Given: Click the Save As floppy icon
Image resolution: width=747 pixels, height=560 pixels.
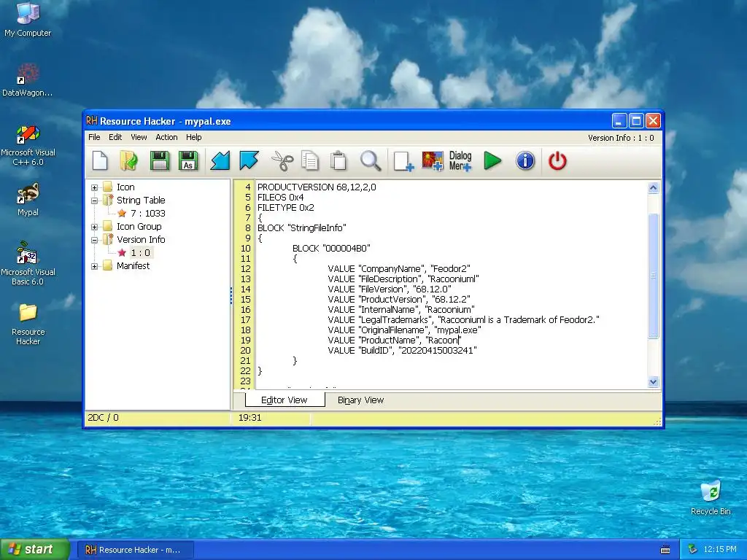Looking at the screenshot, I should click(x=188, y=160).
